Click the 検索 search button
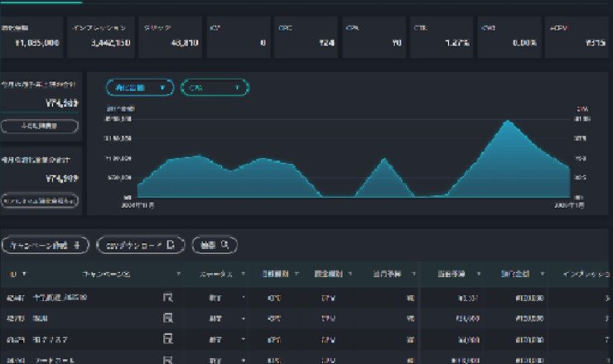613x364 pixels. click(x=215, y=245)
